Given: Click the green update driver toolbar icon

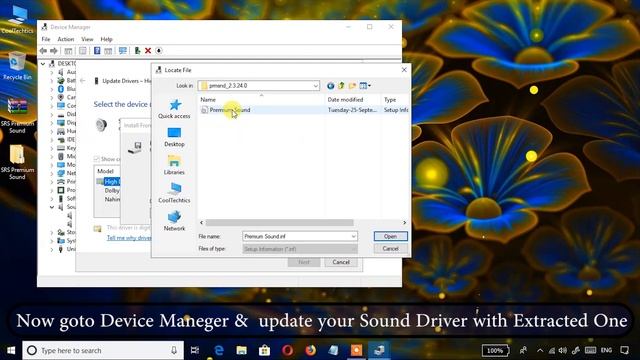Looking at the screenshot, I should 138,51.
